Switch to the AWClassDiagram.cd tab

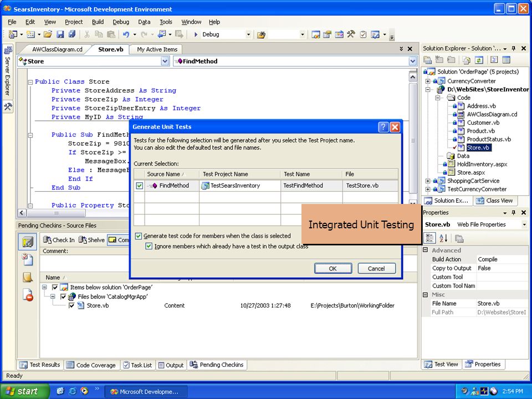[57, 49]
